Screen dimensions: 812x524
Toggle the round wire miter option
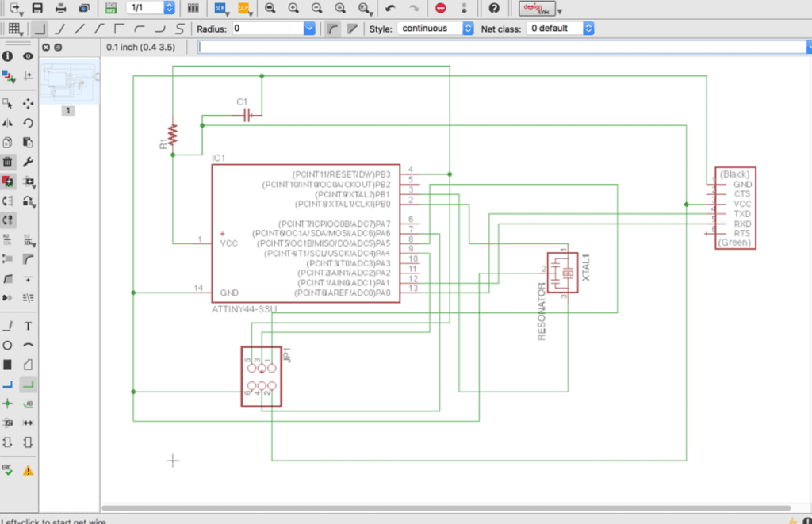331,29
